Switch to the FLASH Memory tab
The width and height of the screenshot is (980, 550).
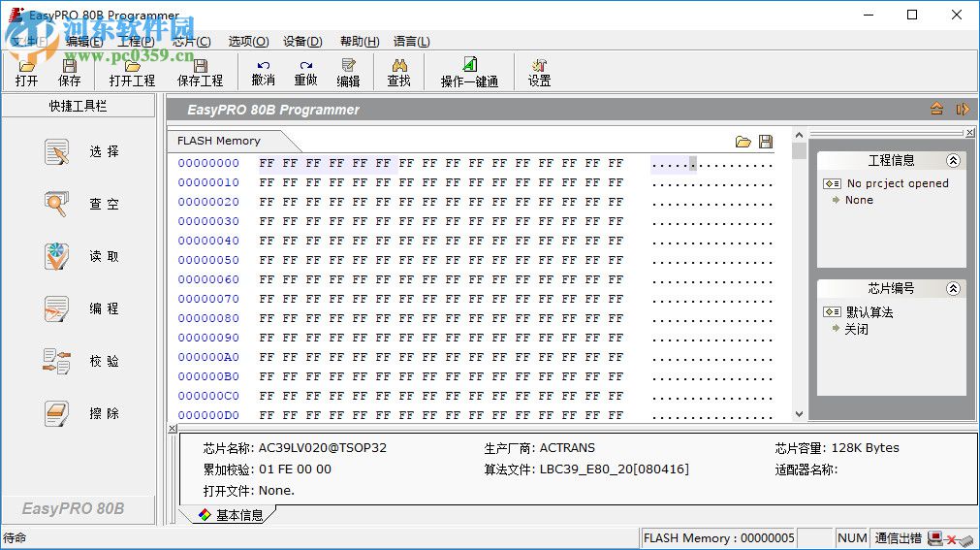[219, 141]
